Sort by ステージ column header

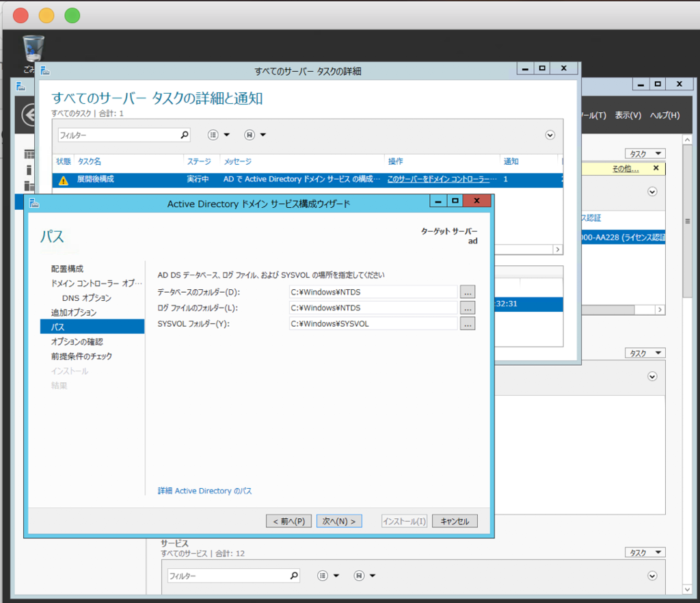199,161
